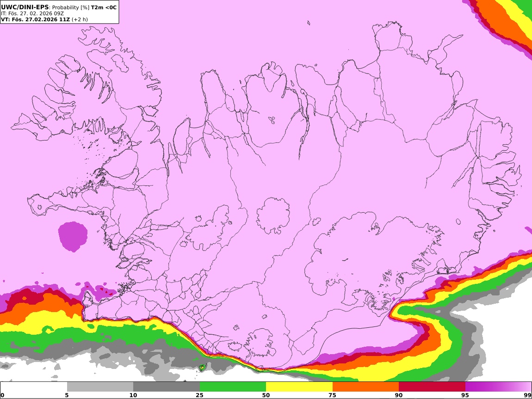Click the 'VT: Fös. 27.02.2026 11Z (+2 h)' line

(44, 19)
